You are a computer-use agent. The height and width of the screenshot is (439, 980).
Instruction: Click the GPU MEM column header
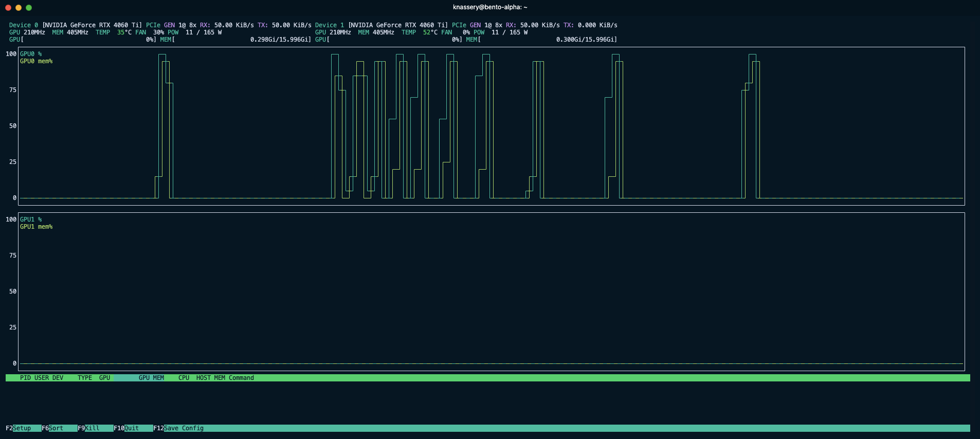[151, 378]
